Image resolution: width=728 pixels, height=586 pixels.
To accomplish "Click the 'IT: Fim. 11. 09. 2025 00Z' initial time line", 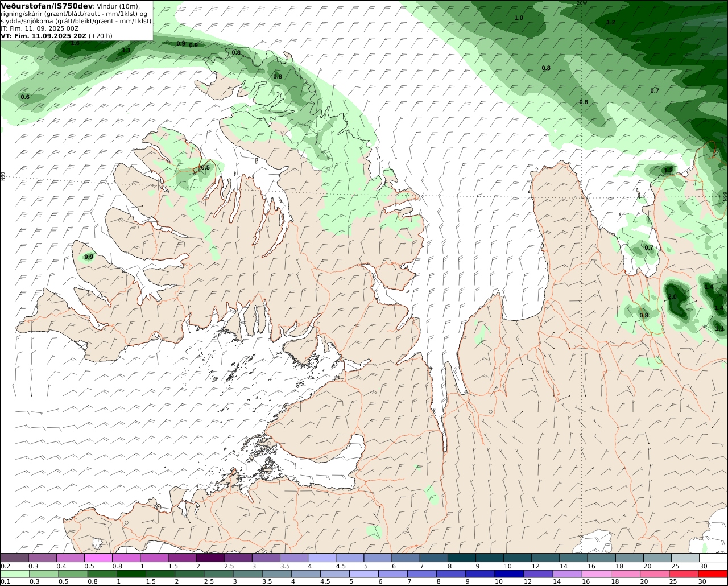I will [x=40, y=28].
